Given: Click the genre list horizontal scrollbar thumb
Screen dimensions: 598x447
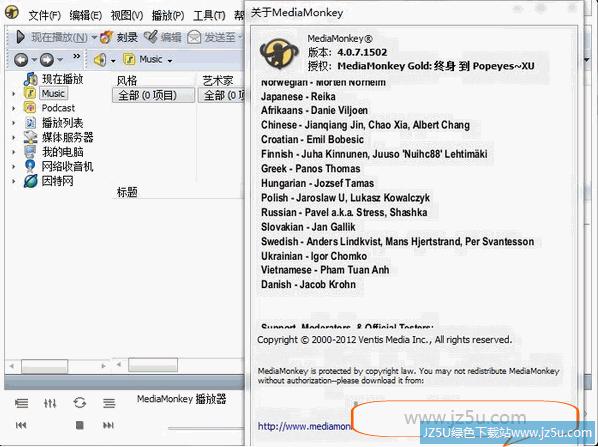Looking at the screenshot, I should point(153,365).
